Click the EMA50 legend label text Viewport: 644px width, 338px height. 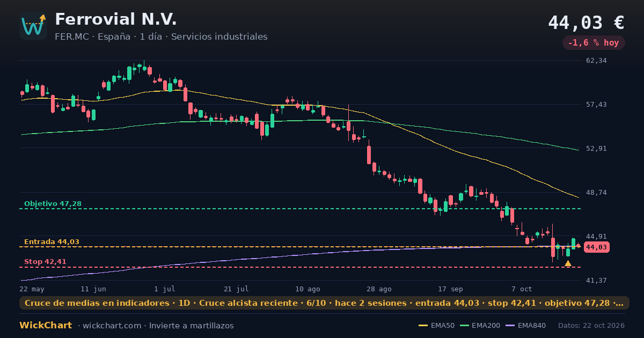(x=443, y=326)
